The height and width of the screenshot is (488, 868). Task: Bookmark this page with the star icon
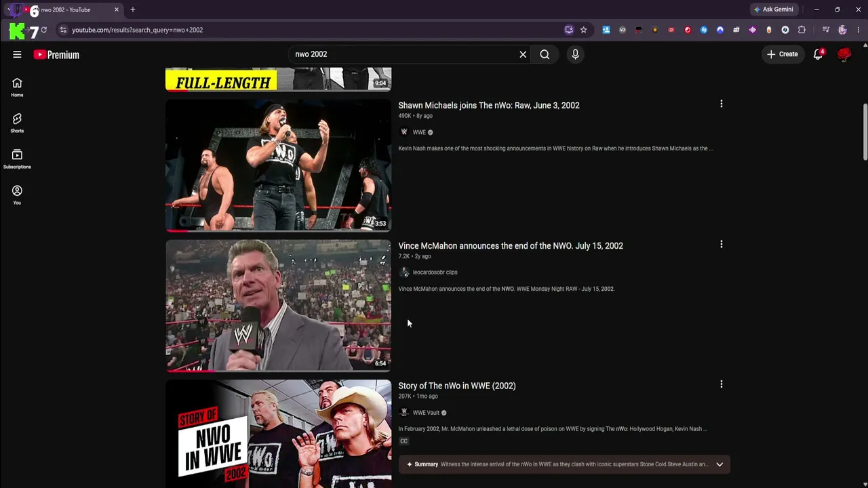(x=583, y=30)
